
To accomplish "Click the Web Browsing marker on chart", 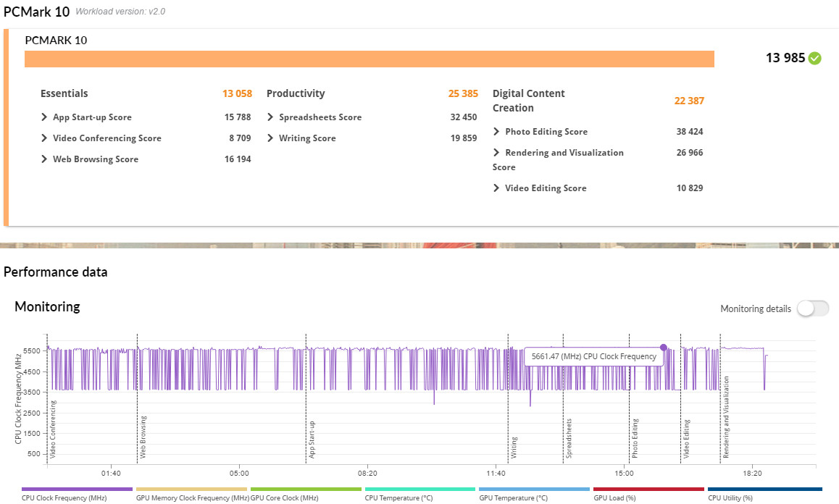I will point(143,437).
